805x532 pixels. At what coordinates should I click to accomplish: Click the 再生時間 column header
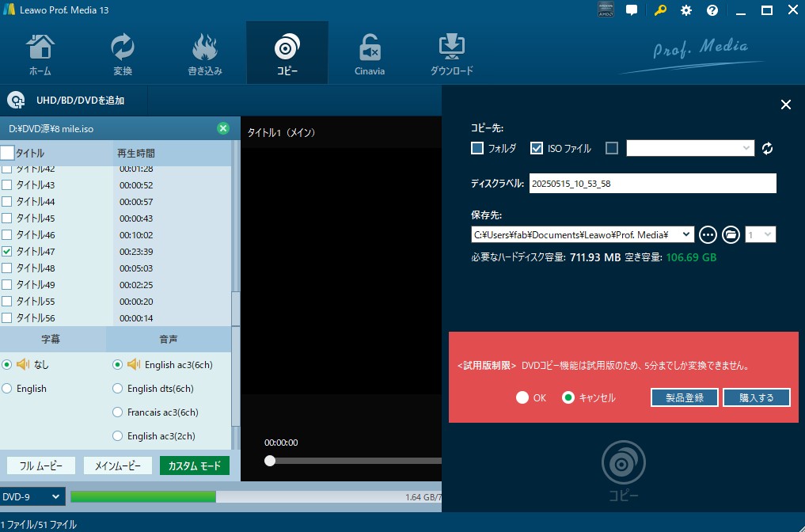pyautogui.click(x=136, y=153)
